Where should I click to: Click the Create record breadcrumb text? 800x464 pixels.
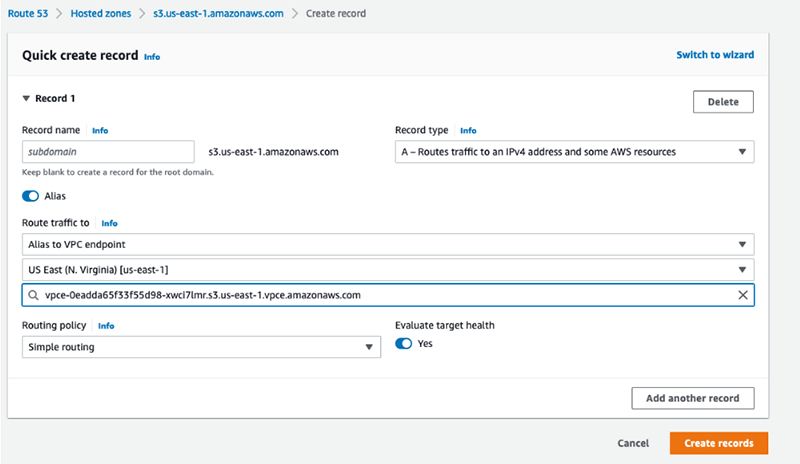pyautogui.click(x=336, y=14)
